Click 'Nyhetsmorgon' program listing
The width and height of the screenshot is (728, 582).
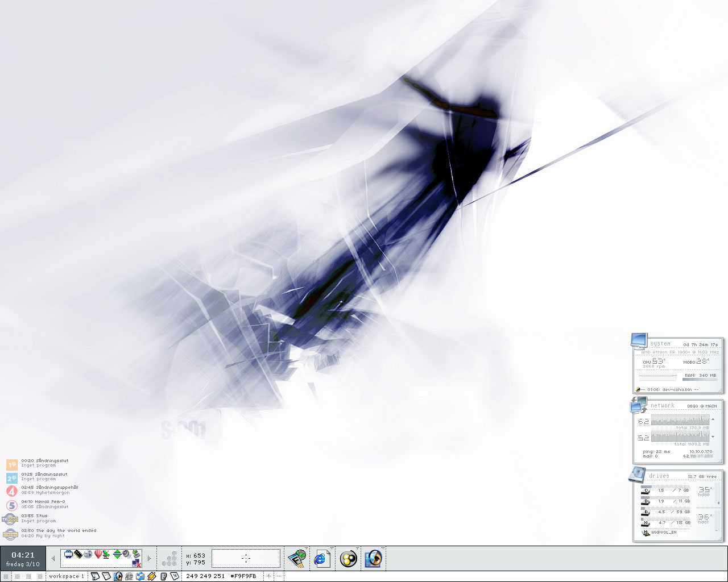tap(52, 492)
